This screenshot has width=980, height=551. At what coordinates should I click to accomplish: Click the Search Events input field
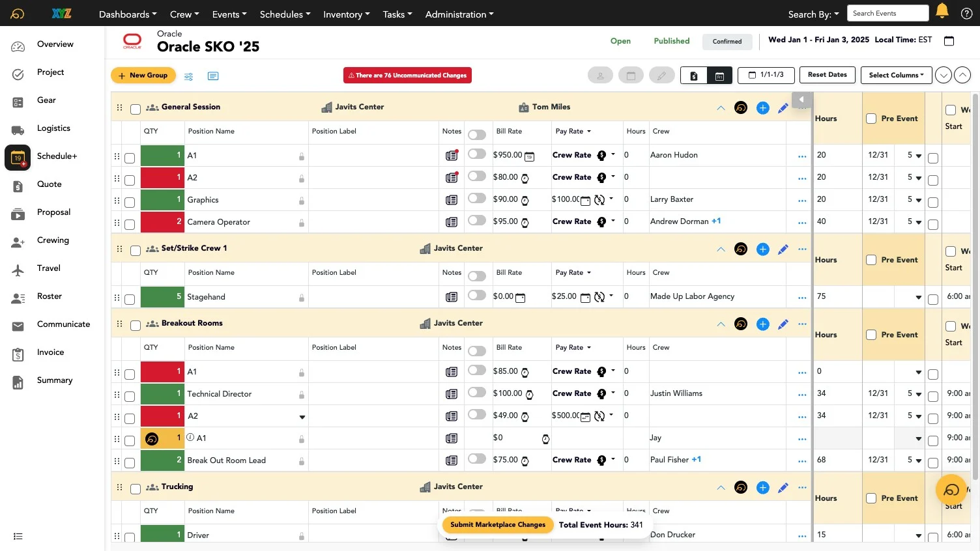pos(887,13)
